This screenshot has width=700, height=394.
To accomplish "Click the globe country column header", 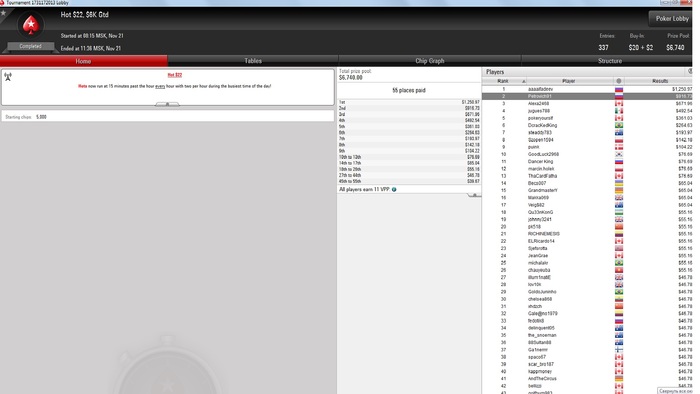I will (619, 81).
